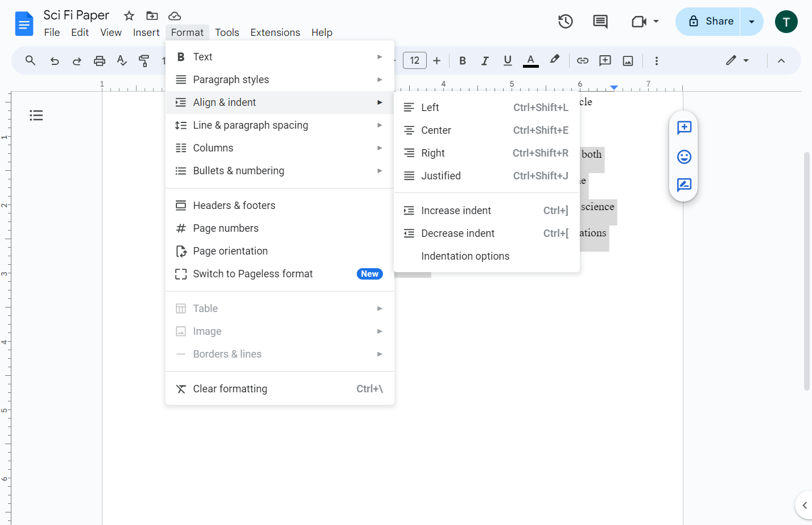This screenshot has width=812, height=525.
Task: Choose Increase indent
Action: (487, 211)
